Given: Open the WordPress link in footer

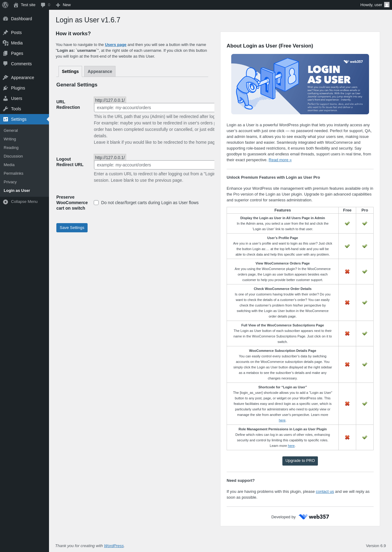Looking at the screenshot, I should (x=114, y=546).
